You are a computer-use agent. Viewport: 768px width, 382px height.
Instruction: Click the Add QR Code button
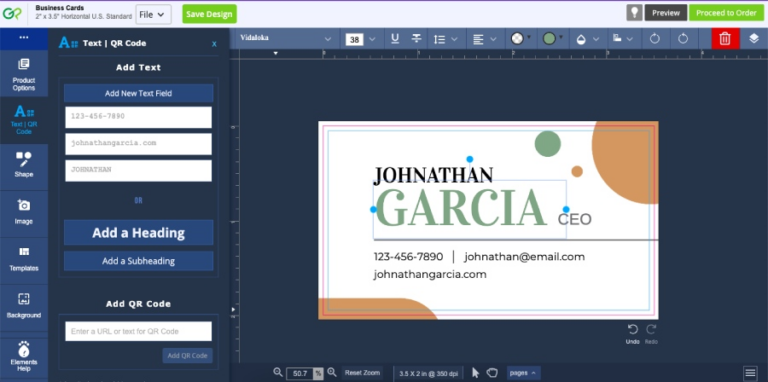coord(188,356)
